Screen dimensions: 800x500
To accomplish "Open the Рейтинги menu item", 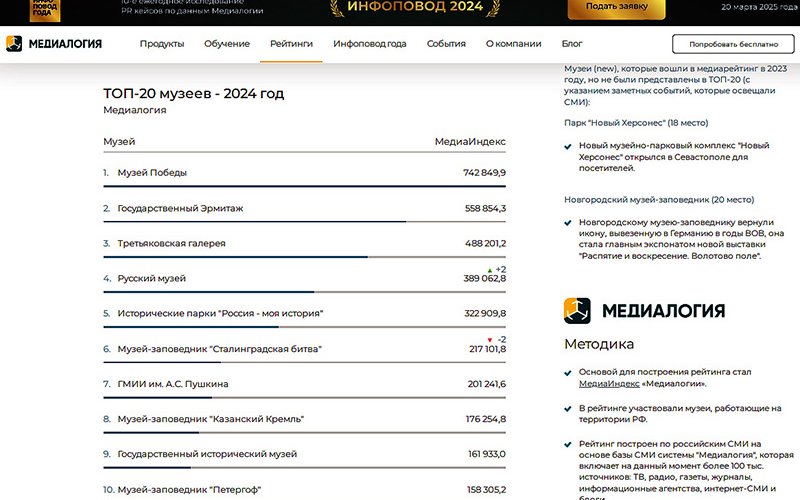I will tap(291, 44).
